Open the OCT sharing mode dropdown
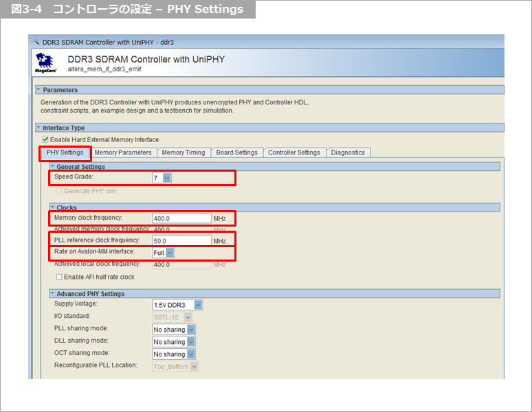 174,354
